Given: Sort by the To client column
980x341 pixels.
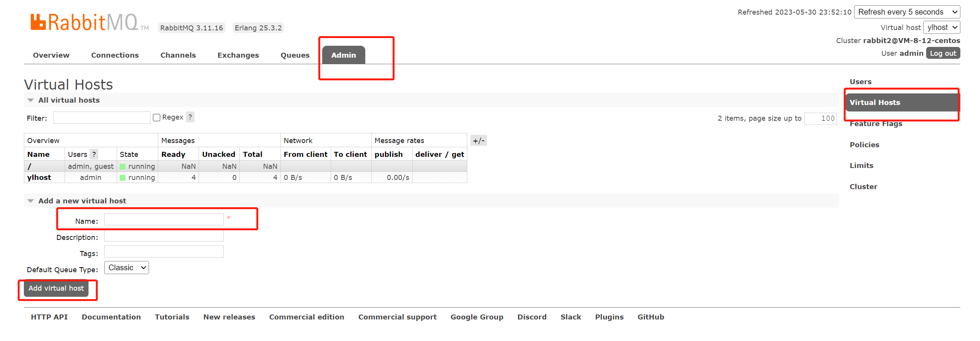Looking at the screenshot, I should pyautogui.click(x=350, y=154).
